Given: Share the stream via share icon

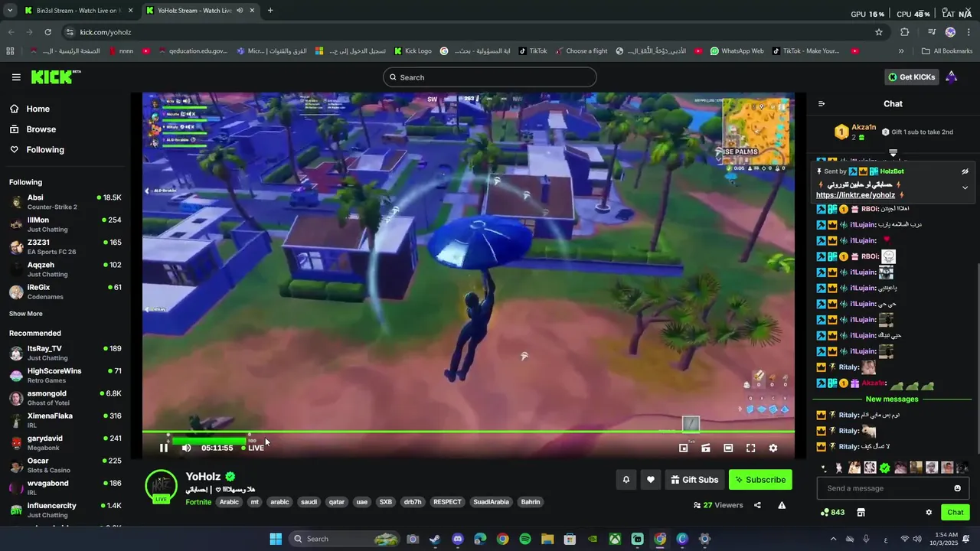Looking at the screenshot, I should coord(757,505).
